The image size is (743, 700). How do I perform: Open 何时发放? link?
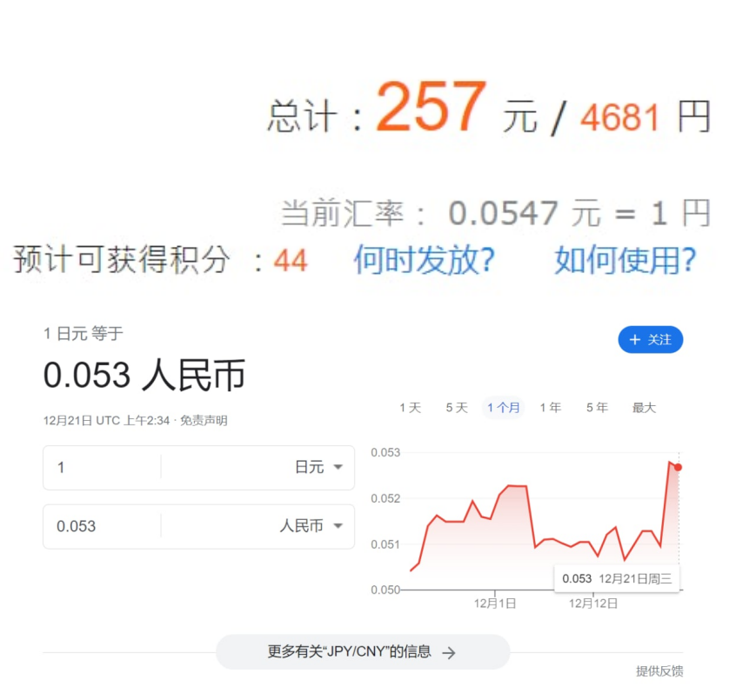point(424,260)
